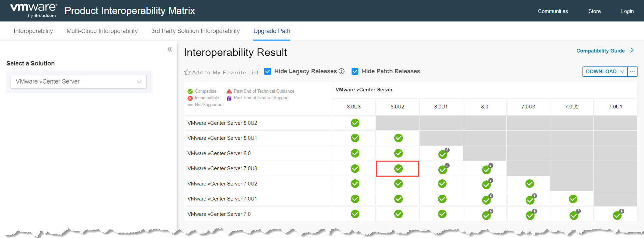644x238 pixels.
Task: Click info check for 7.0U2 to 8.0
Action: click(487, 184)
